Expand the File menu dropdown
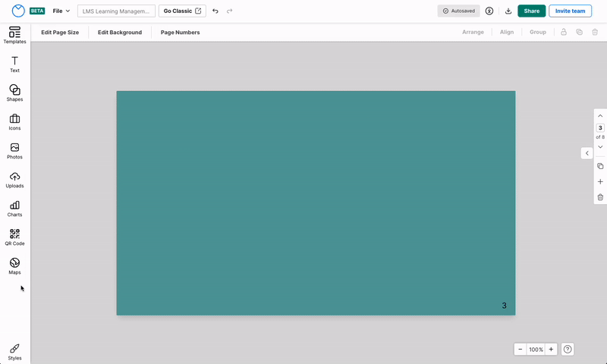 pyautogui.click(x=61, y=11)
